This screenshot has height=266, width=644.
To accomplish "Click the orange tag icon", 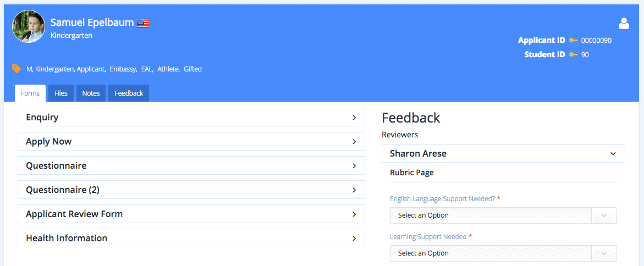I will (16, 69).
